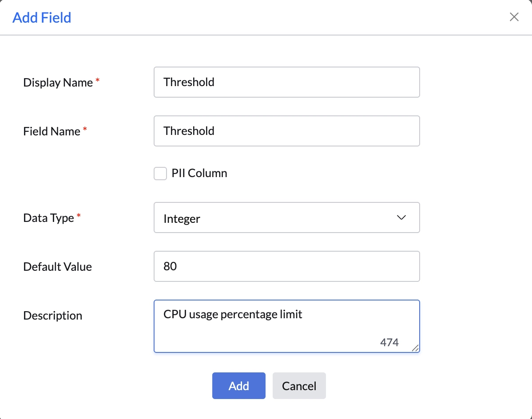Open the Data Type dropdown showing Integer

[x=286, y=217]
